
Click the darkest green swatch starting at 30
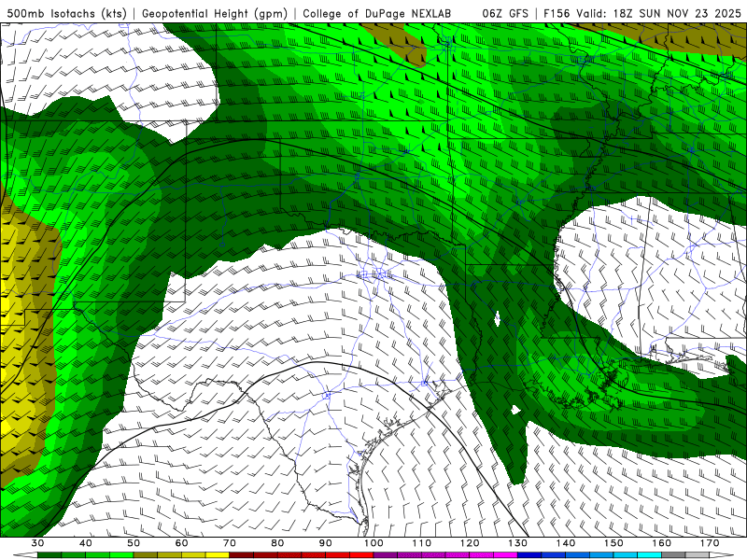click(49, 555)
